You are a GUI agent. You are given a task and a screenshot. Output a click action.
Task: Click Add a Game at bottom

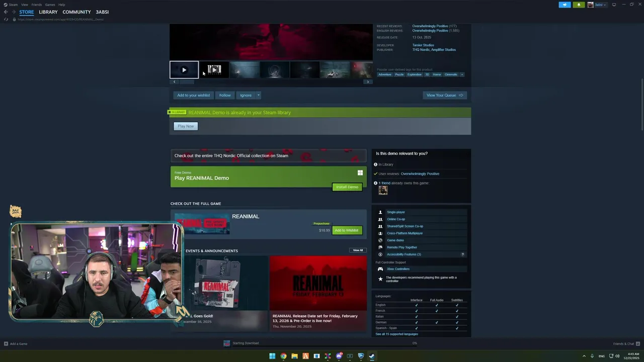click(x=16, y=344)
